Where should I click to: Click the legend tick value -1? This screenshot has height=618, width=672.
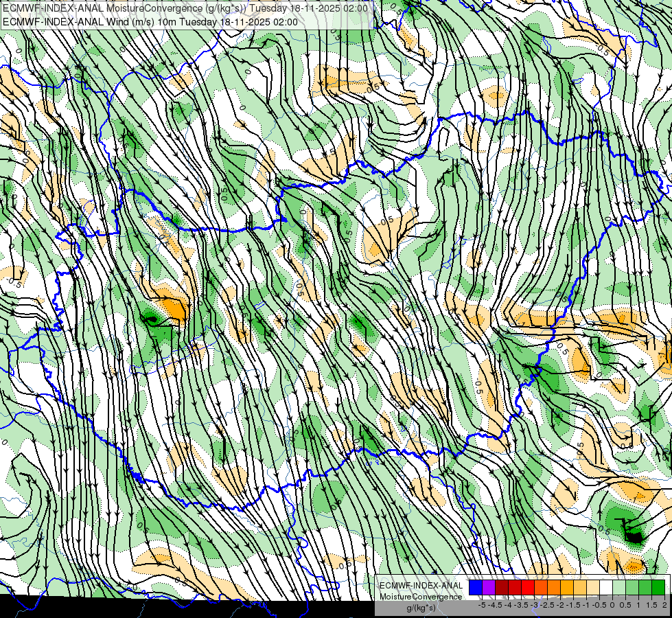[586, 605]
